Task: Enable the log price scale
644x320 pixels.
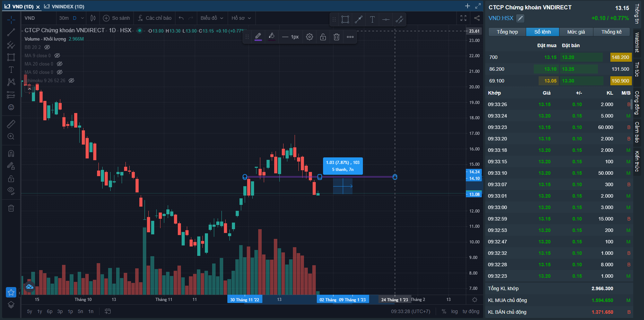Action: pyautogui.click(x=454, y=311)
